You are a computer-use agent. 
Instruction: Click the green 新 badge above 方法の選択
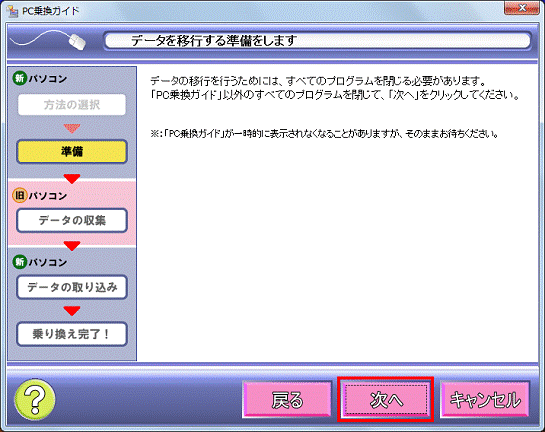tap(19, 78)
